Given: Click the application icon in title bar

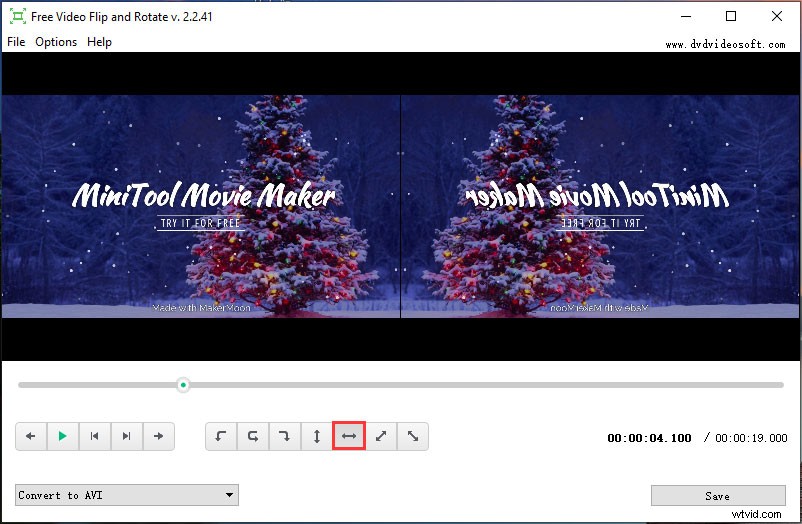Looking at the screenshot, I should click(x=17, y=16).
